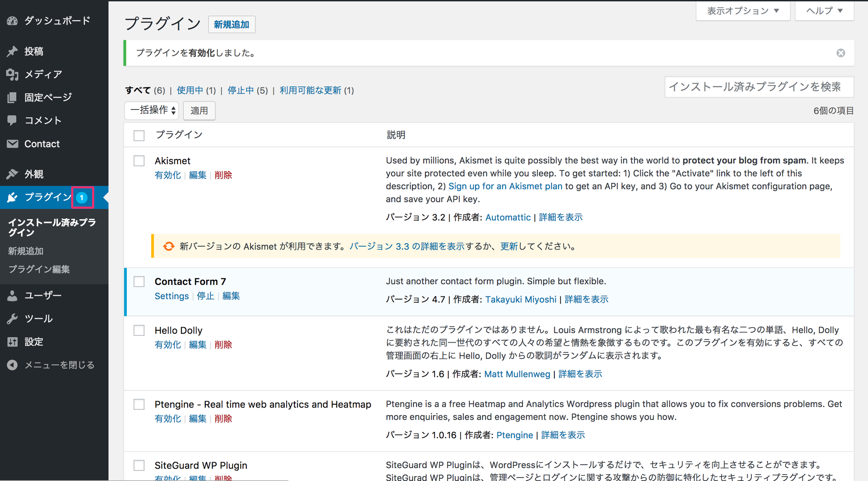Image resolution: width=868 pixels, height=481 pixels.
Task: Open the Automattic author link
Action: [x=508, y=217]
